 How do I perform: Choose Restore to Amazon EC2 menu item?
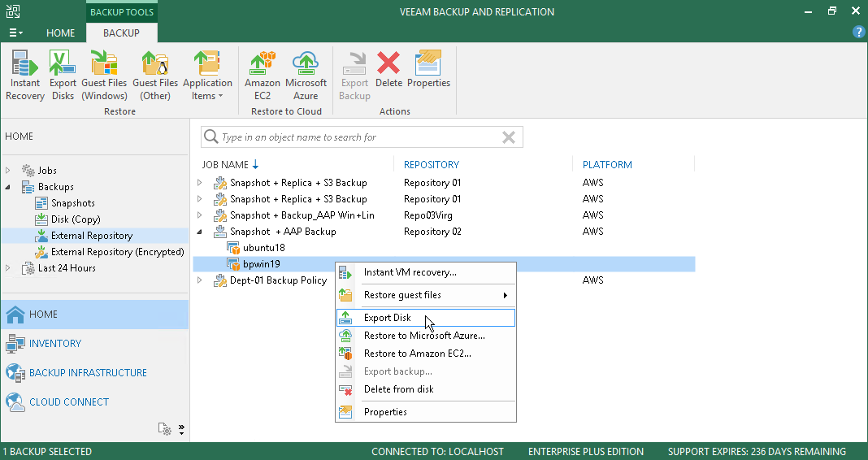(x=426, y=354)
